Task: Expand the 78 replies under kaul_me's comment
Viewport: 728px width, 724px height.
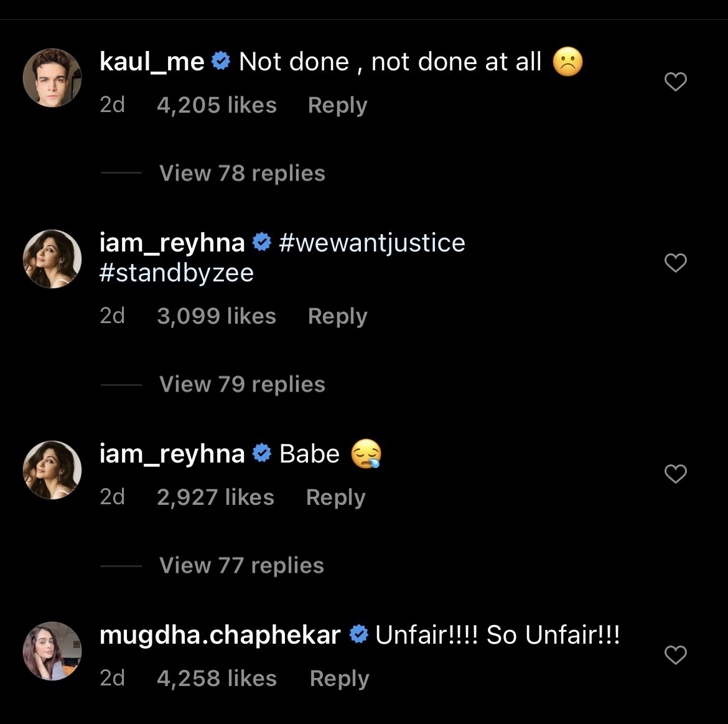Action: pos(242,173)
